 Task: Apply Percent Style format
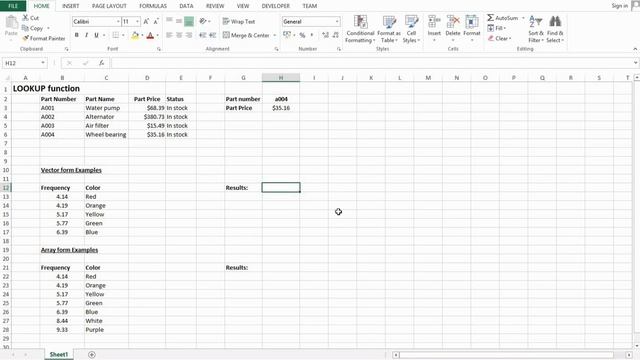pos(302,36)
